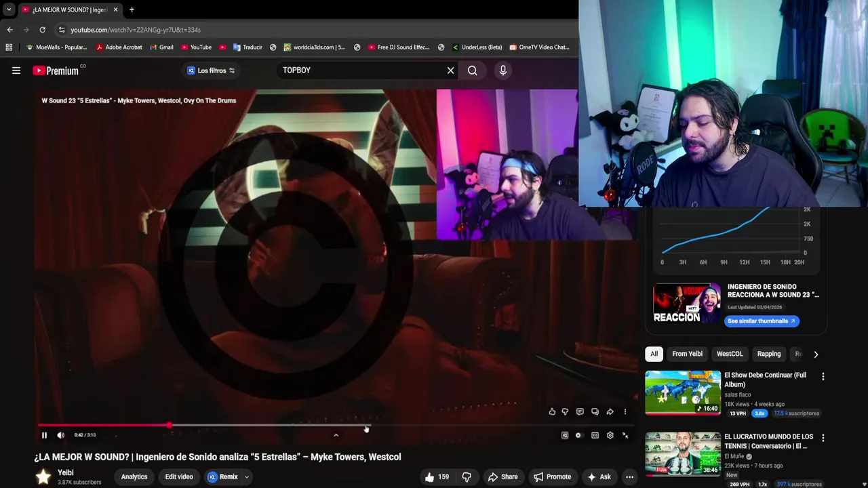Start voice search with the microphone

(x=502, y=70)
